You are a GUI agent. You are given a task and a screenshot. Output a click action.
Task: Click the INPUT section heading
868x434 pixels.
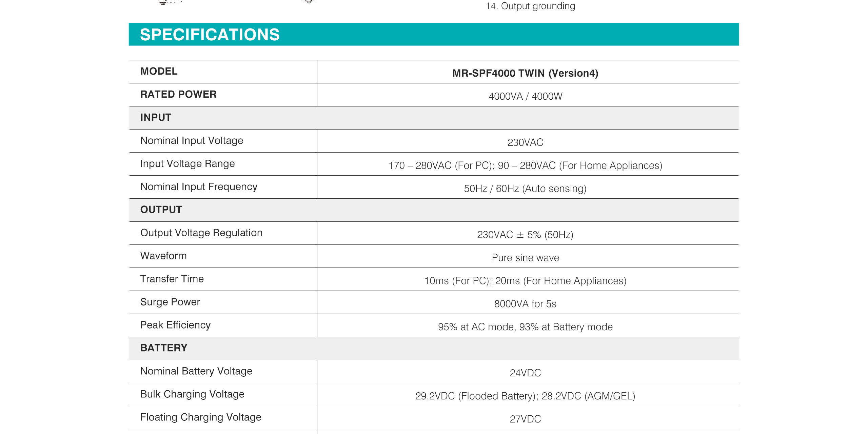point(156,117)
